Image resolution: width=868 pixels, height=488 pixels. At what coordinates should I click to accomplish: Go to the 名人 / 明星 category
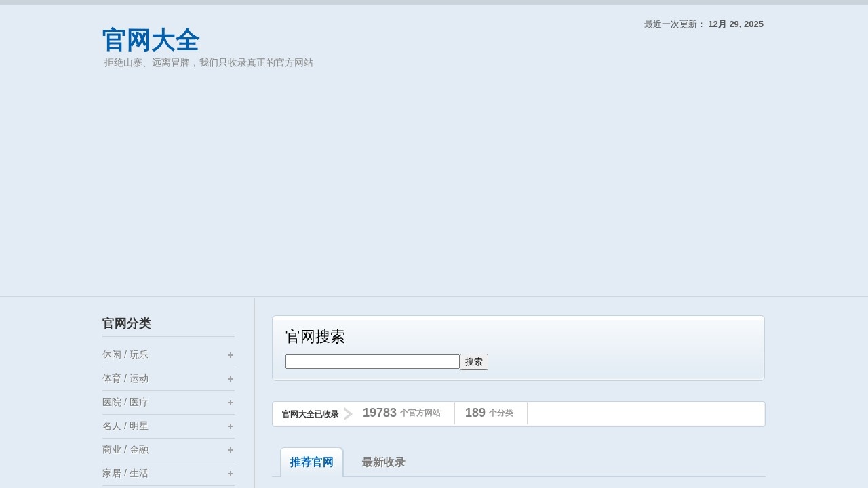(125, 426)
